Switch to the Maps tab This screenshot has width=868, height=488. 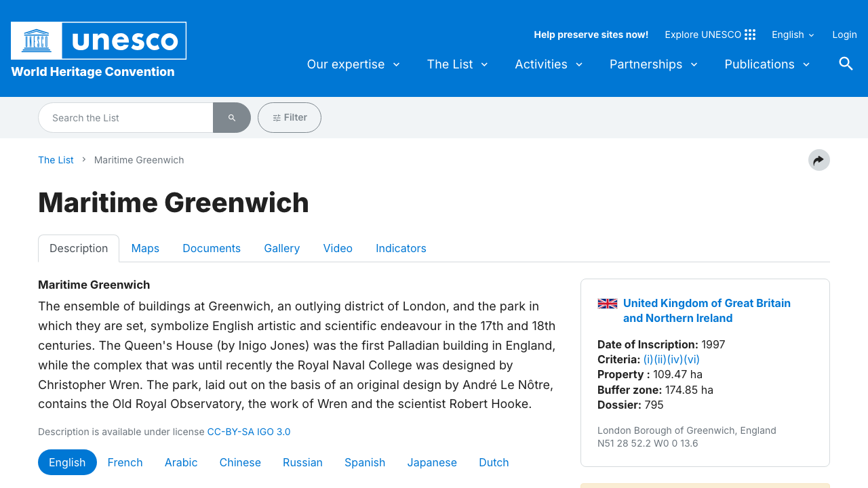145,248
